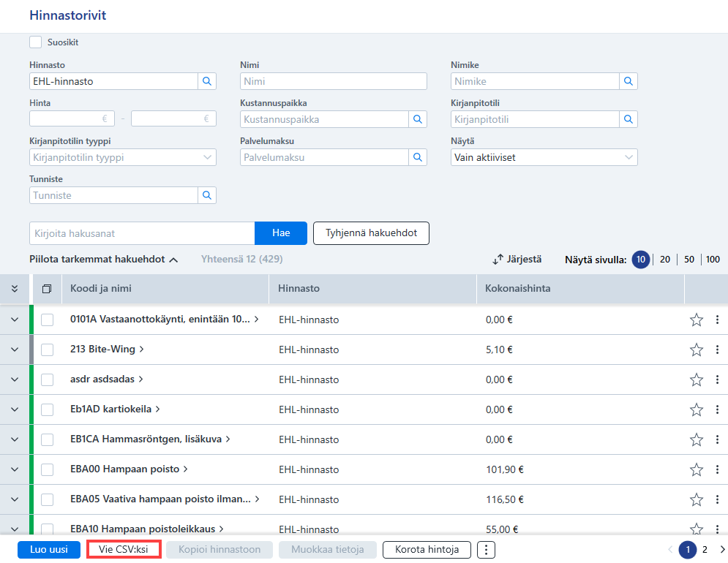This screenshot has width=728, height=563.
Task: Tick the Suosikit checkbox
Action: point(35,42)
